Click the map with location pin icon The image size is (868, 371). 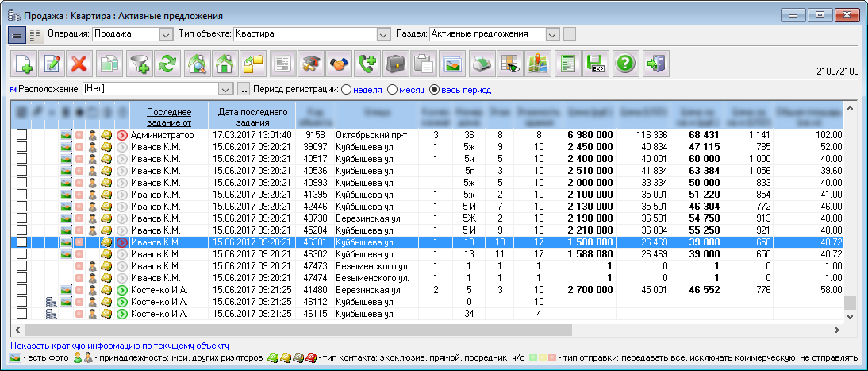coord(536,64)
